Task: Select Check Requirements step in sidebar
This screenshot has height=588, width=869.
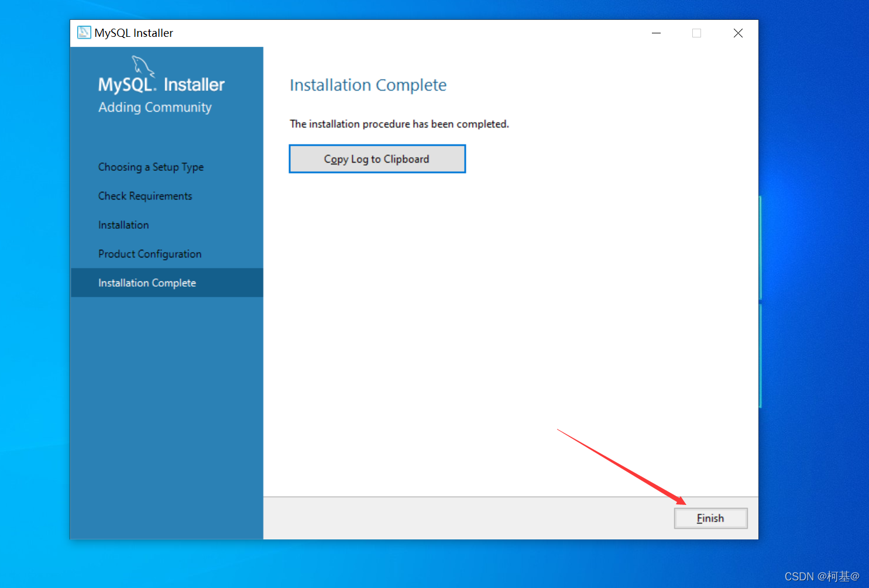Action: pyautogui.click(x=145, y=196)
